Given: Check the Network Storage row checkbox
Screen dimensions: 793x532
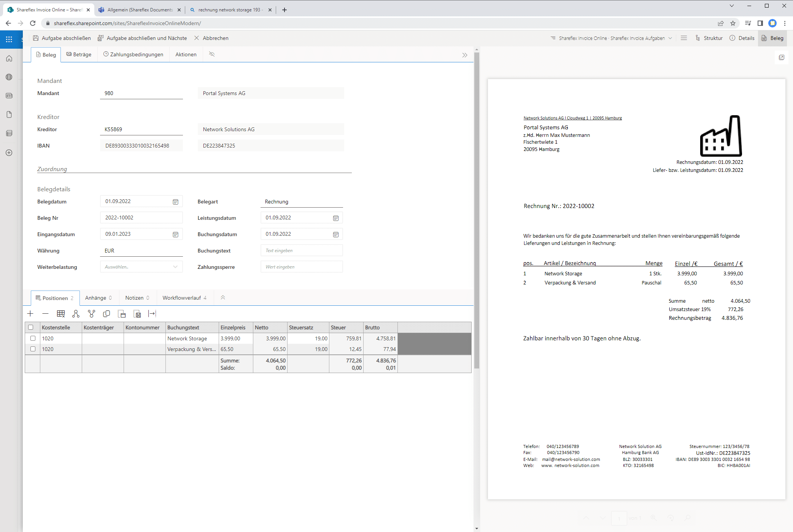Looking at the screenshot, I should point(33,338).
